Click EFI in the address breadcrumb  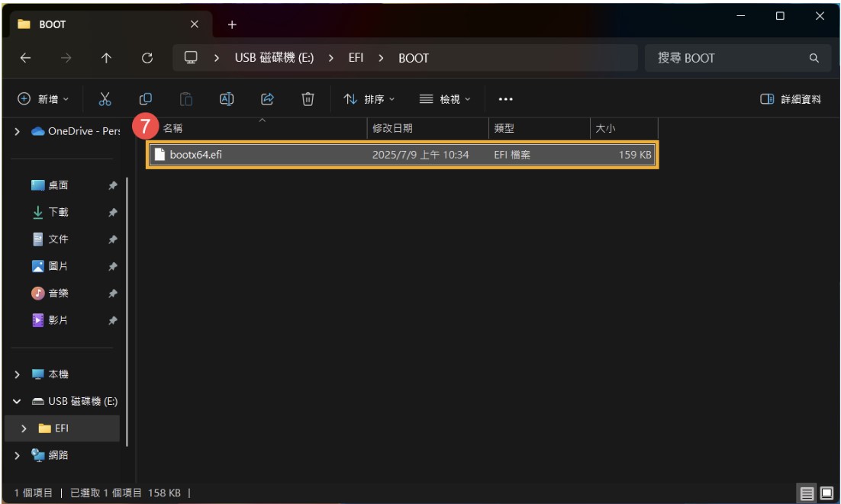coord(356,58)
